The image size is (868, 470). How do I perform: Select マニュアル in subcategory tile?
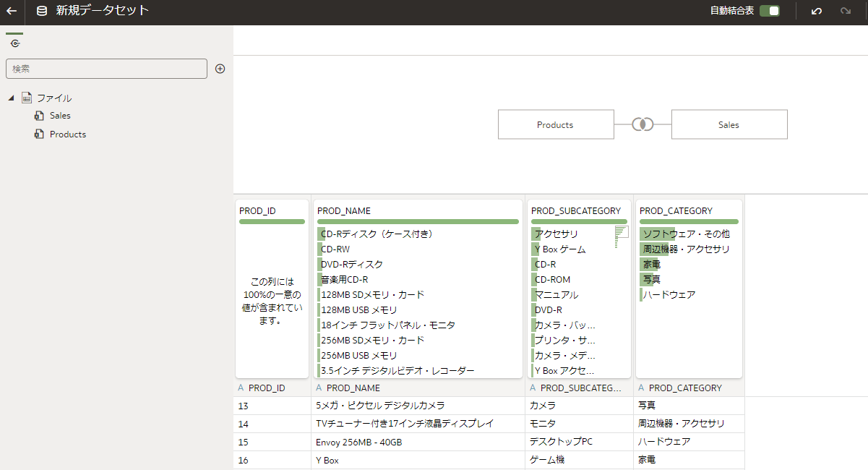click(x=557, y=295)
